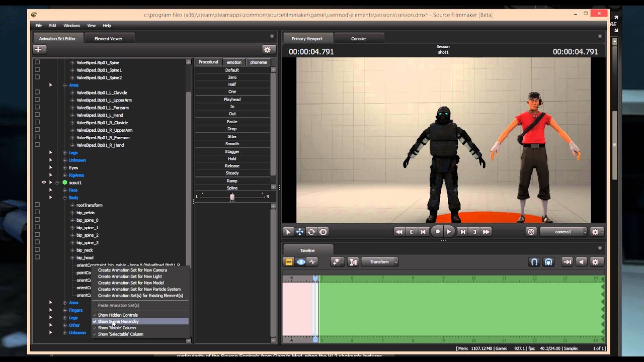This screenshot has height=362, width=644.
Task: Jump to next shot with fast-forward button
Action: click(486, 232)
